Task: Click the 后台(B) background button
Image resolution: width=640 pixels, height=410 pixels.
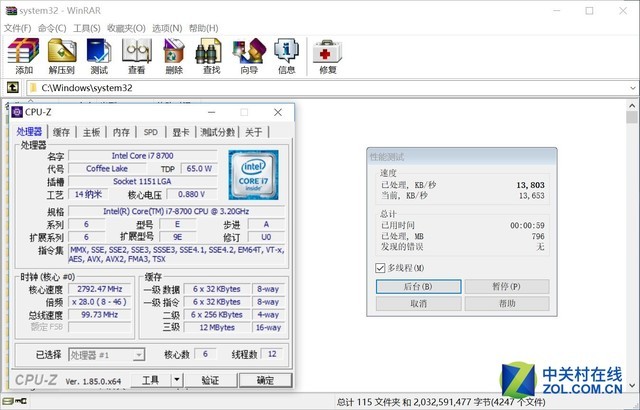Action: click(x=418, y=286)
